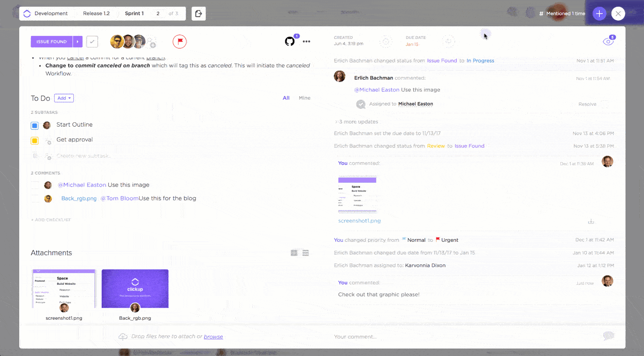This screenshot has height=356, width=644.
Task: Advance status with arrow beside Issue Found
Action: [x=78, y=42]
